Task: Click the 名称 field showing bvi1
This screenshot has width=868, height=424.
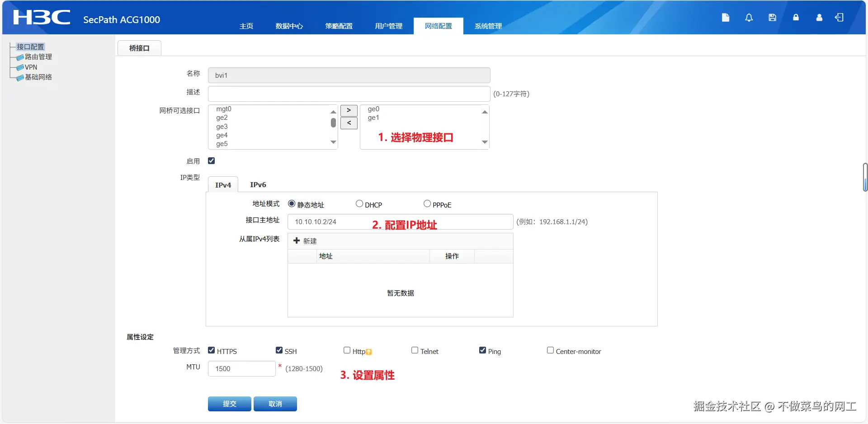Action: (349, 75)
